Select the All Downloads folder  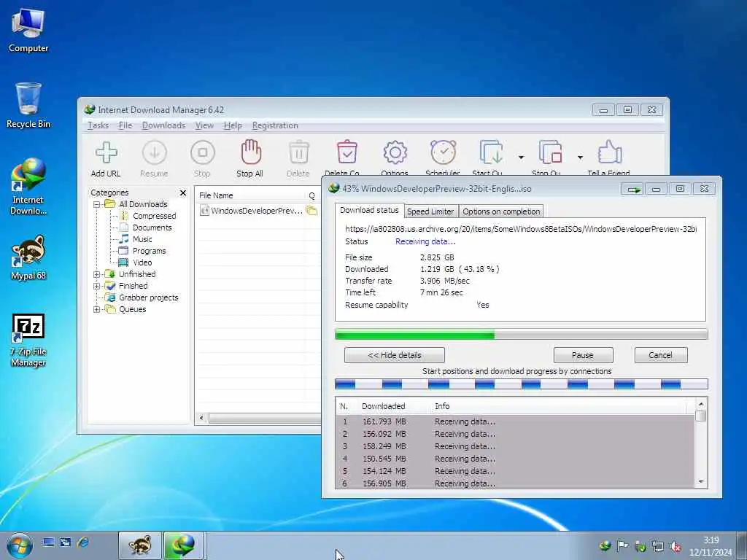point(143,204)
